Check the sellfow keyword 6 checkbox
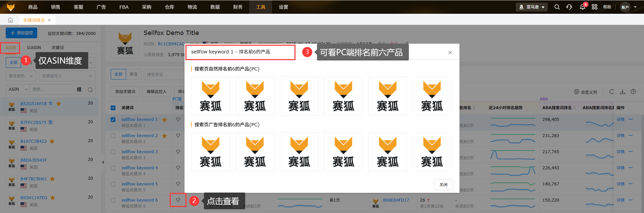 click(x=113, y=200)
